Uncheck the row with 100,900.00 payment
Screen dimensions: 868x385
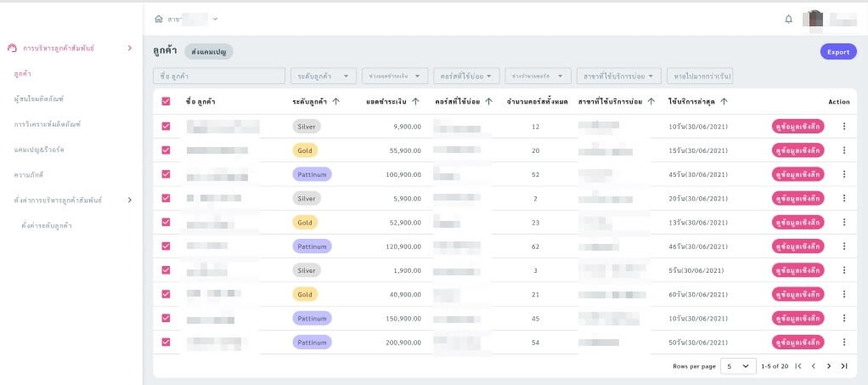166,174
